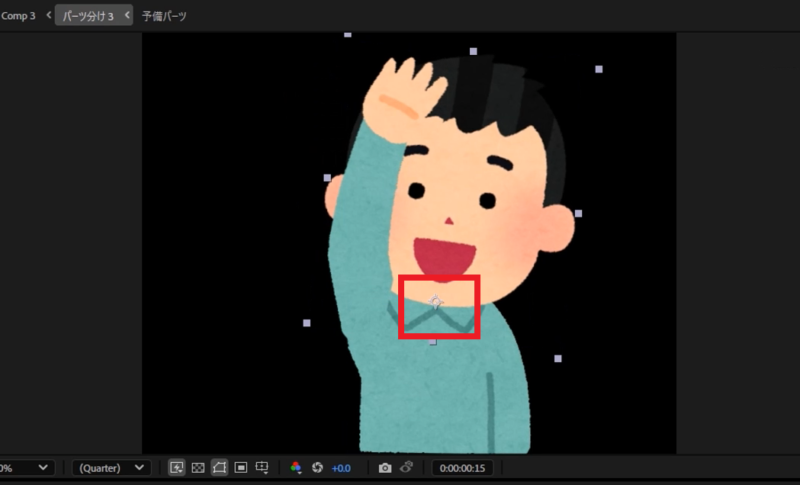Screen dimensions: 800x485
Task: Click the Region of Interest icon
Action: [x=241, y=468]
